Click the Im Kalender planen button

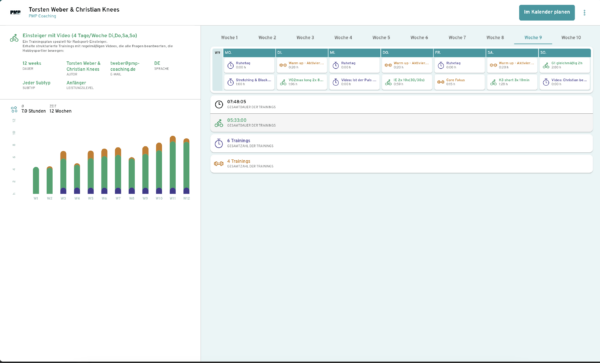coord(547,12)
